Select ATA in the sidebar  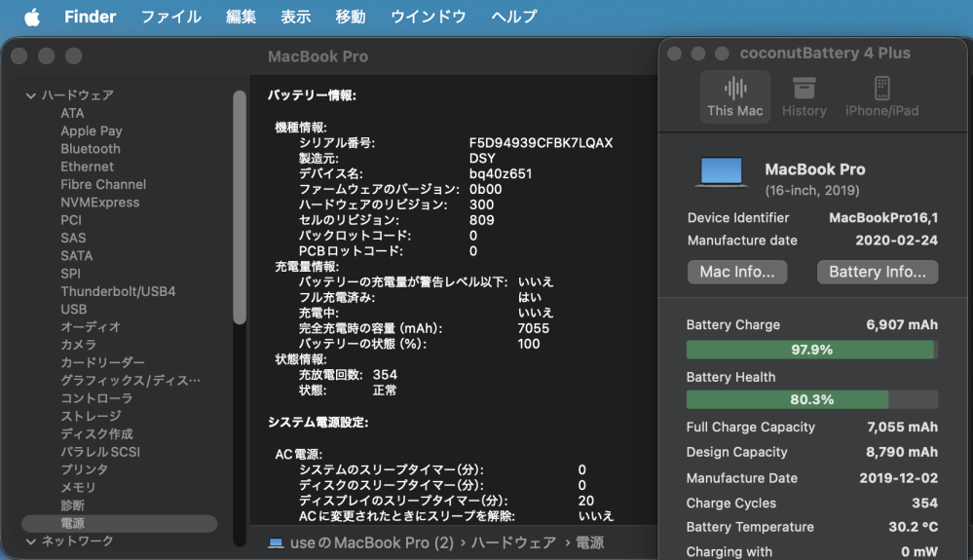[x=72, y=113]
